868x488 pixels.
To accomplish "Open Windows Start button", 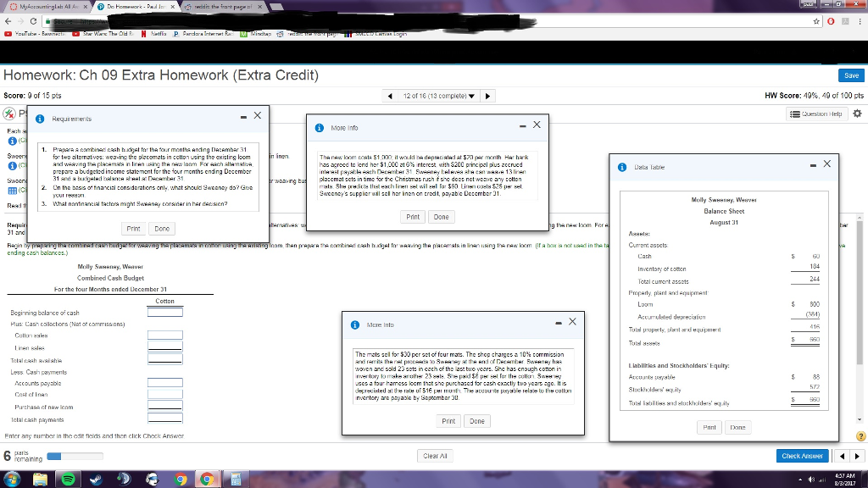I will point(12,480).
